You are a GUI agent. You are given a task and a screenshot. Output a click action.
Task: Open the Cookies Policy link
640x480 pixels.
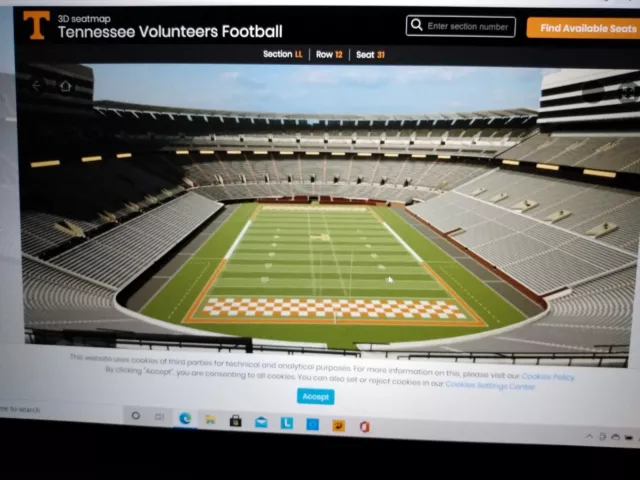pos(548,377)
